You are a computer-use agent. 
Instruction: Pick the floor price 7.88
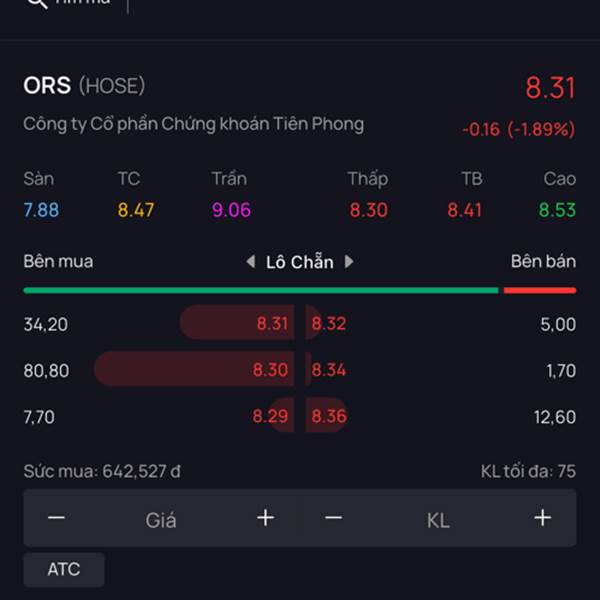click(x=41, y=210)
